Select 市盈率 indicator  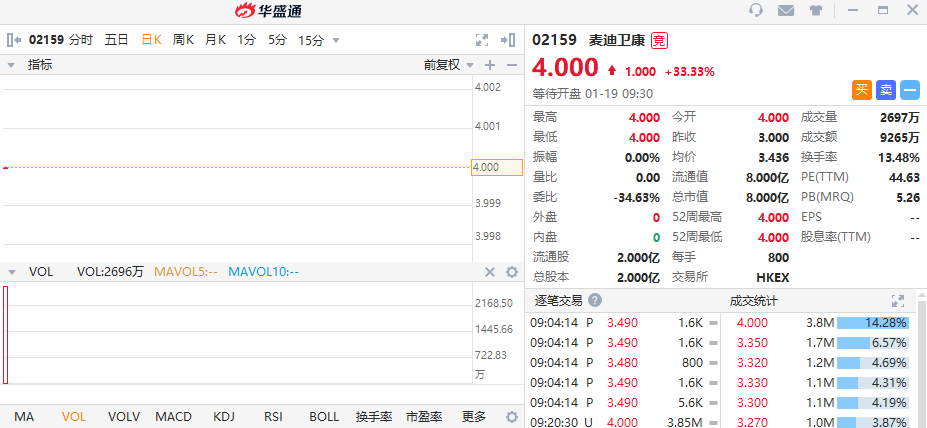point(424,416)
